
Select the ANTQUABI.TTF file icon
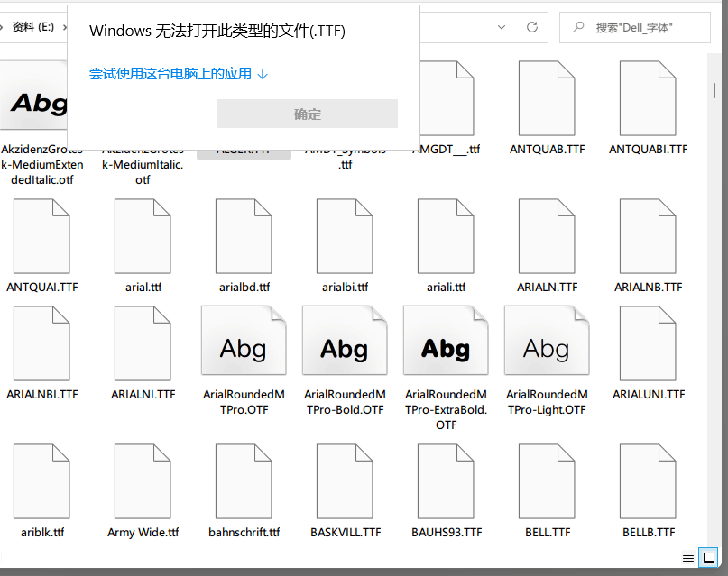coord(648,98)
